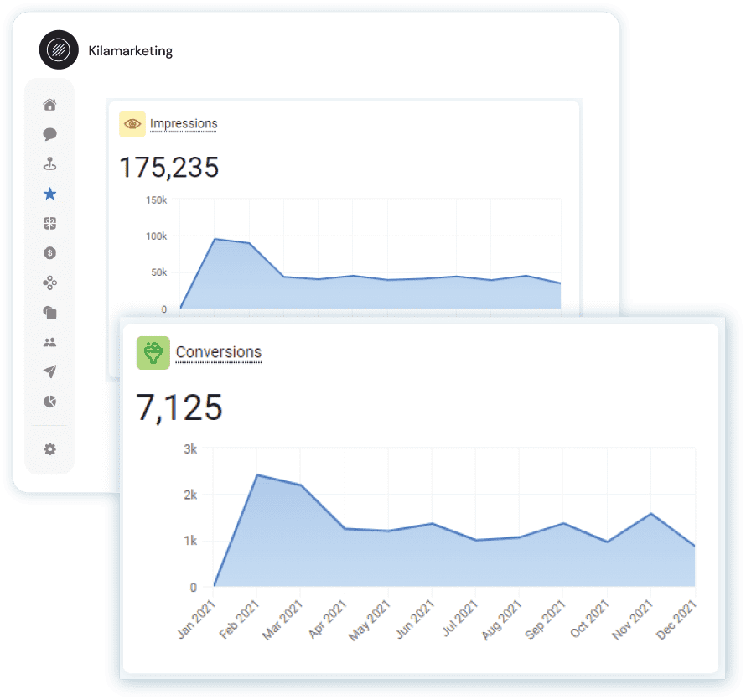Click the Apr 2021 axis label
This screenshot has width=746, height=700.
coord(328,620)
